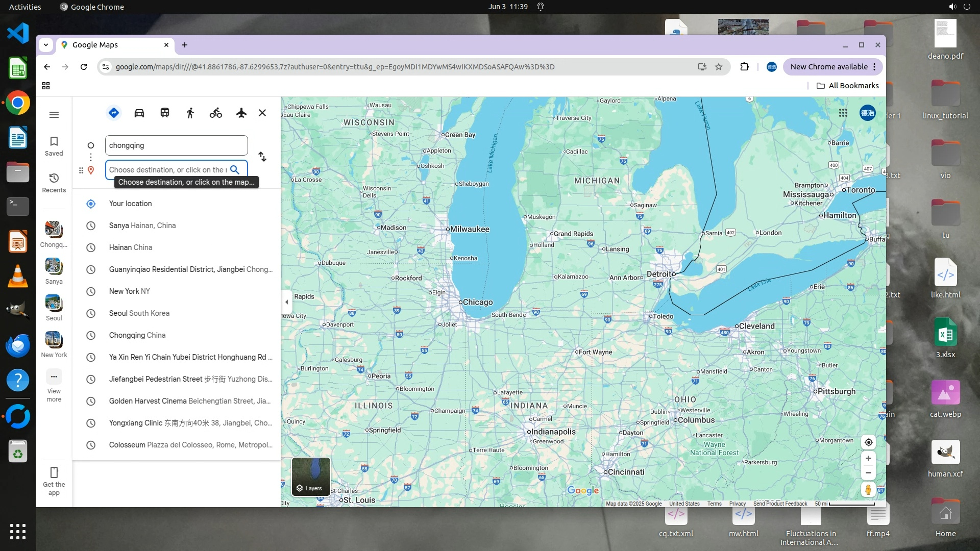Click the Street View pegman icon
980x551 pixels.
click(x=868, y=490)
